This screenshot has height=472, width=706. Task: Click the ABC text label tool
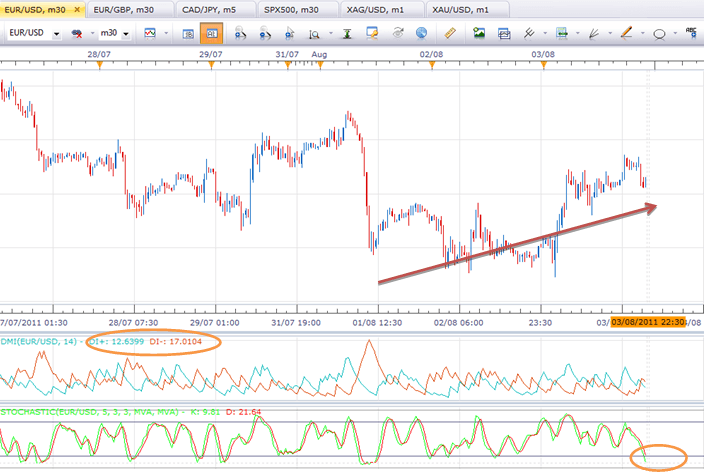(x=692, y=33)
